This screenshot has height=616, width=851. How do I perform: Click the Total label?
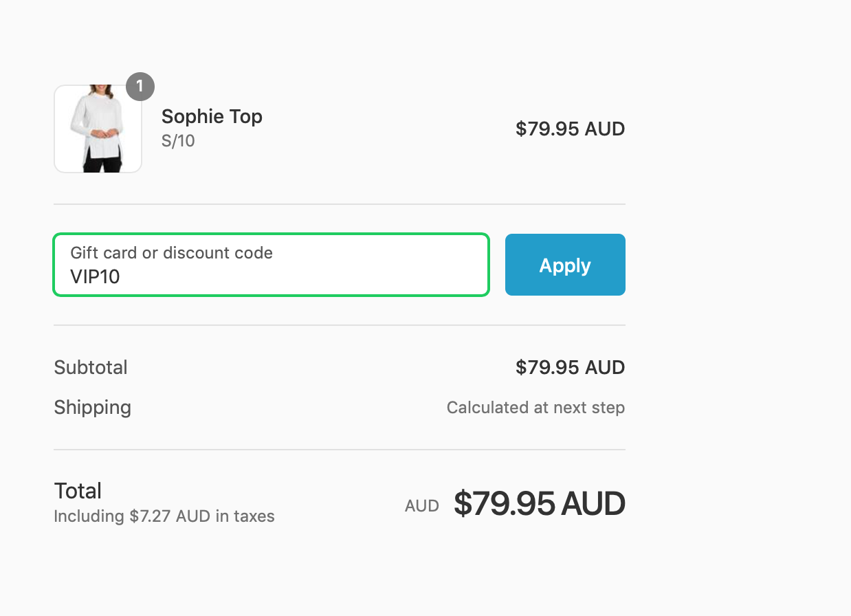coord(78,491)
